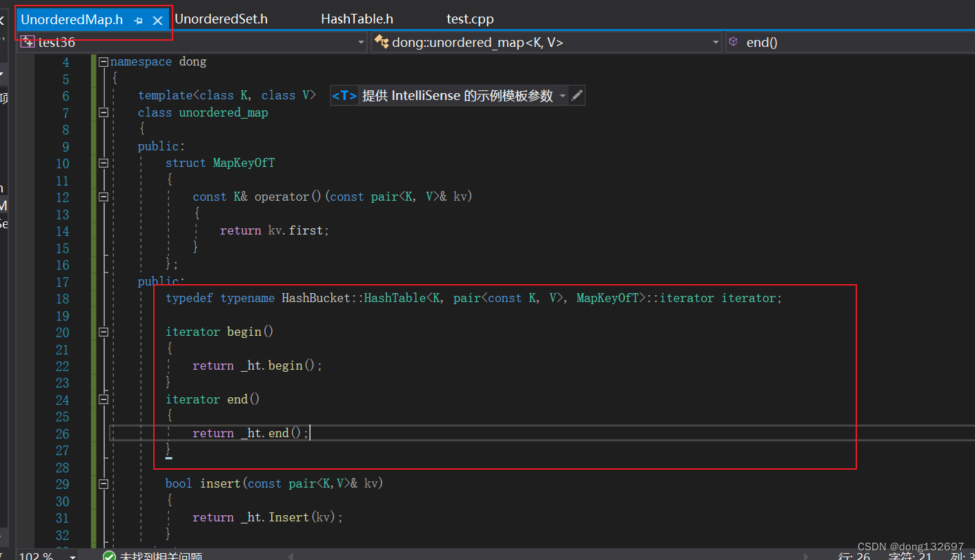This screenshot has height=560, width=975.
Task: Open the test.cpp tab
Action: (470, 19)
